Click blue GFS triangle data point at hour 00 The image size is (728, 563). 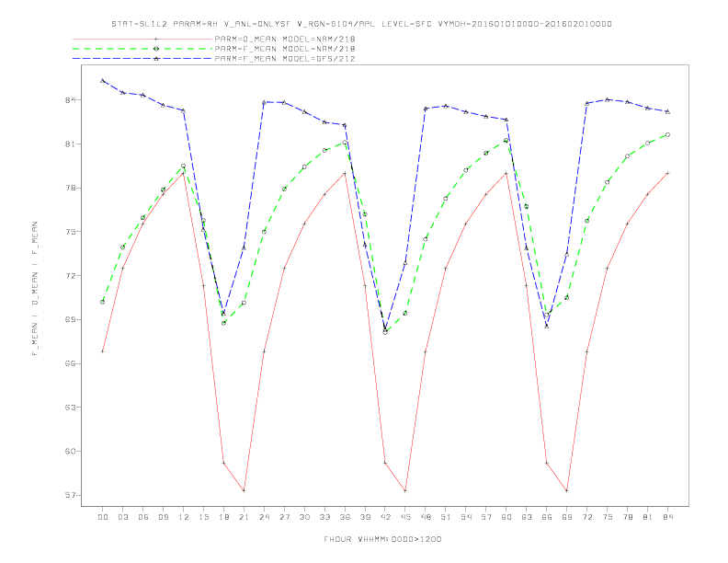[x=103, y=80]
